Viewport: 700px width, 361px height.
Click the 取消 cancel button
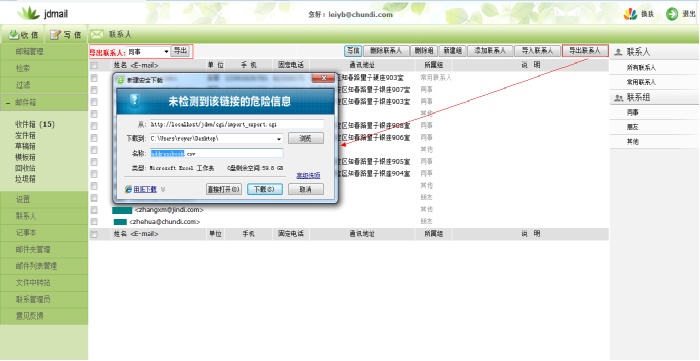click(x=306, y=189)
